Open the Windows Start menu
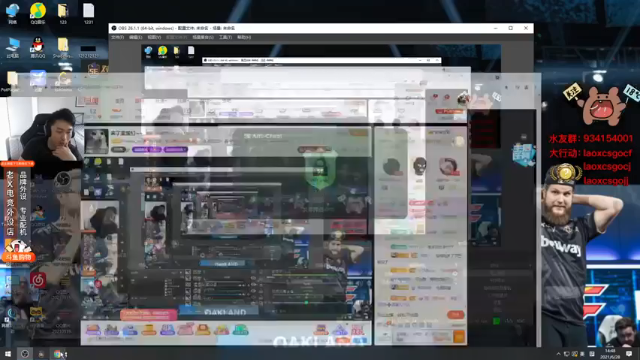This screenshot has height=360, width=640. pyautogui.click(x=8, y=354)
